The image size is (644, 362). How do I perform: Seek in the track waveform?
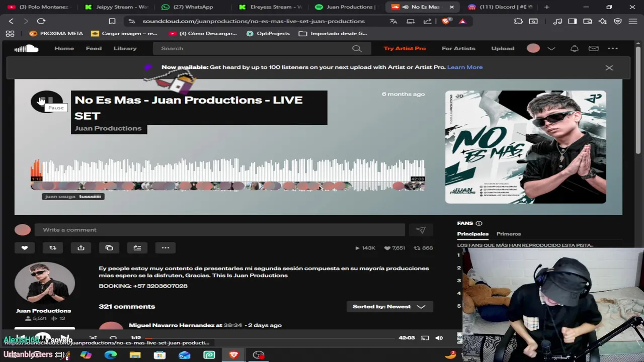point(227,171)
